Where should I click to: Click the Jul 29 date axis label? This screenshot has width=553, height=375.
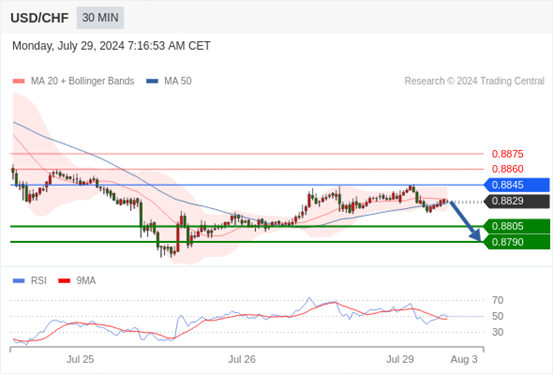point(400,359)
